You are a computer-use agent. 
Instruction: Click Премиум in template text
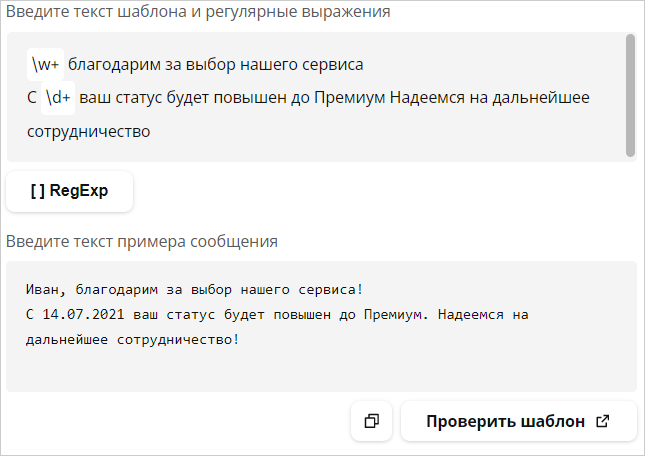[x=350, y=98]
